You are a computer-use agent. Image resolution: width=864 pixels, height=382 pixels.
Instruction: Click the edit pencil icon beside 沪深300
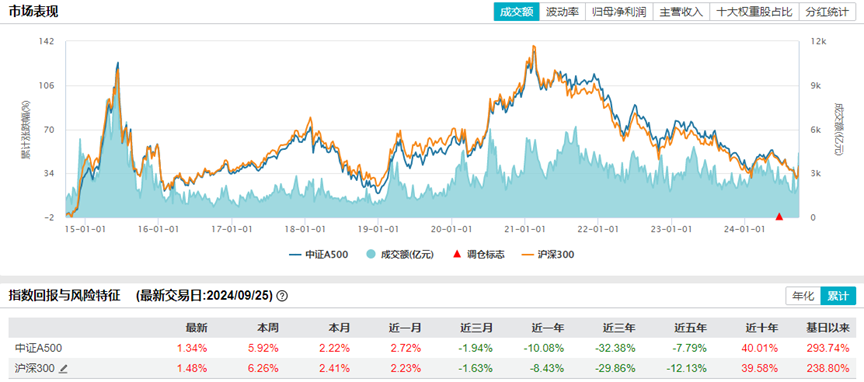click(63, 369)
